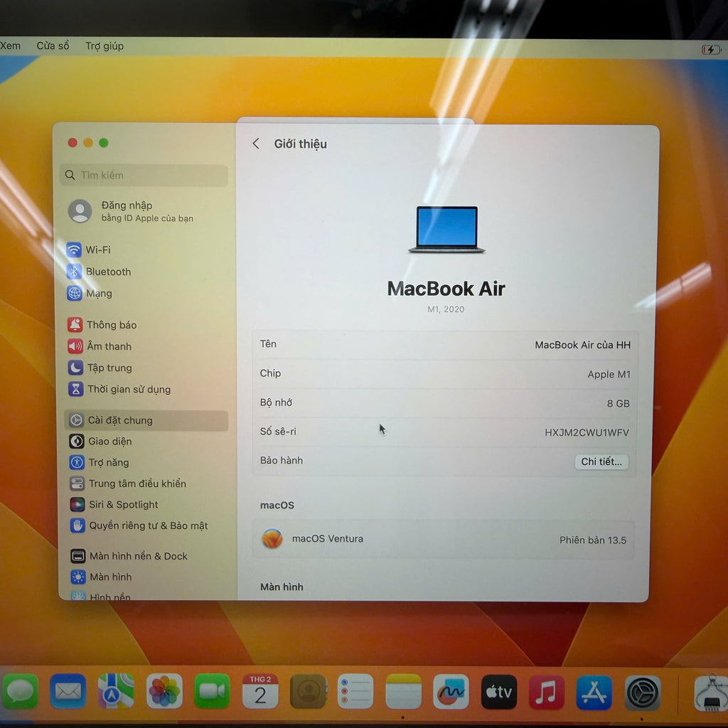The image size is (728, 728).
Task: Open Trung tâm điều khiển settings
Action: (x=136, y=483)
